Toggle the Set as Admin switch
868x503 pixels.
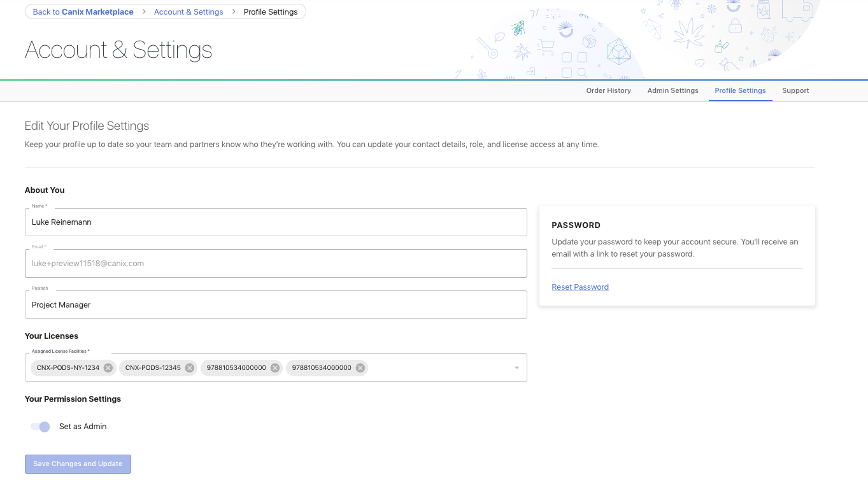40,427
